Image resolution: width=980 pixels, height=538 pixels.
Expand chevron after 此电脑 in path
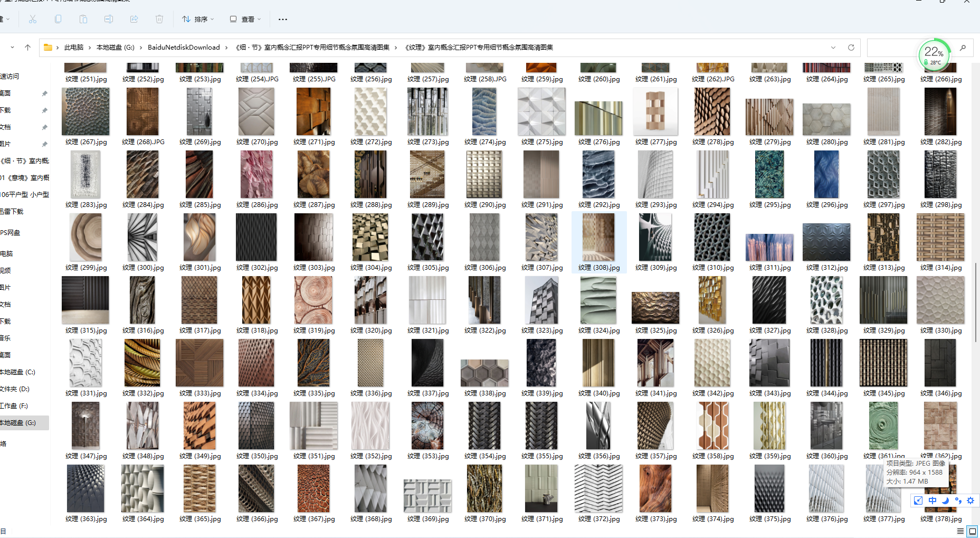[90, 48]
